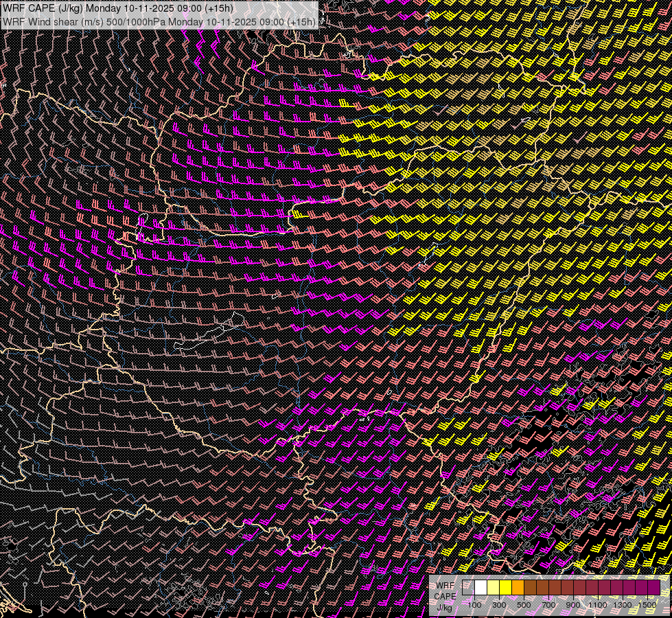Click the 1100 label on legend scale
The image size is (672, 618).
coord(598,605)
